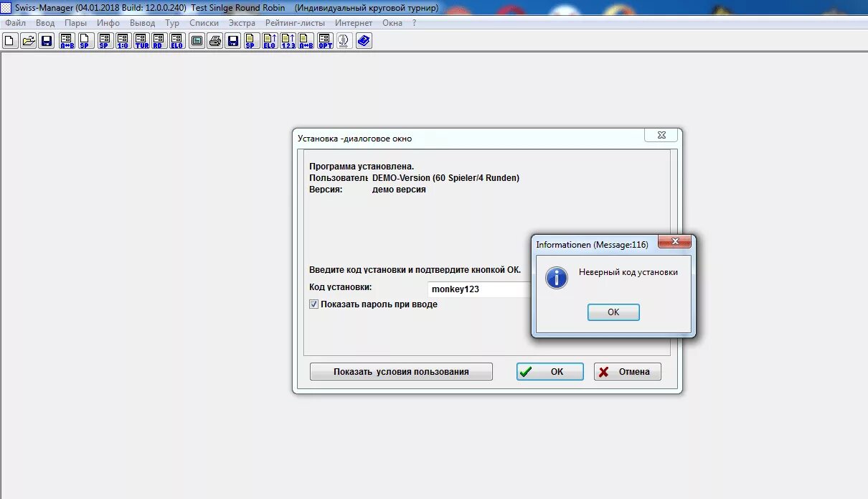Open the Интернет menu

[354, 23]
